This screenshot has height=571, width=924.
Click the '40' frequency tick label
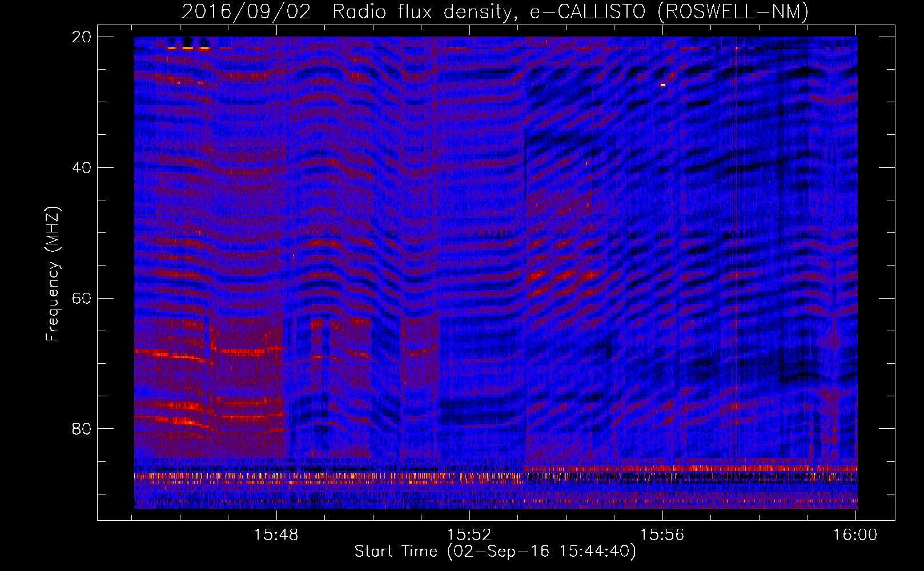pos(82,168)
